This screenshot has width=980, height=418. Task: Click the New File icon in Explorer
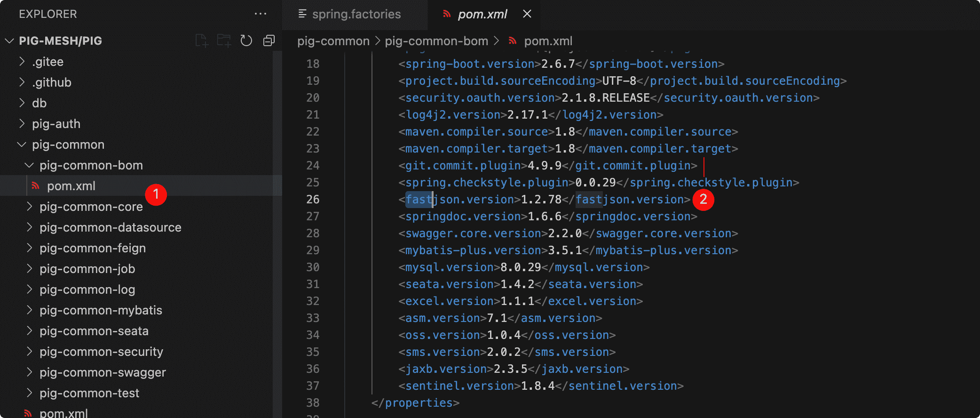click(202, 41)
